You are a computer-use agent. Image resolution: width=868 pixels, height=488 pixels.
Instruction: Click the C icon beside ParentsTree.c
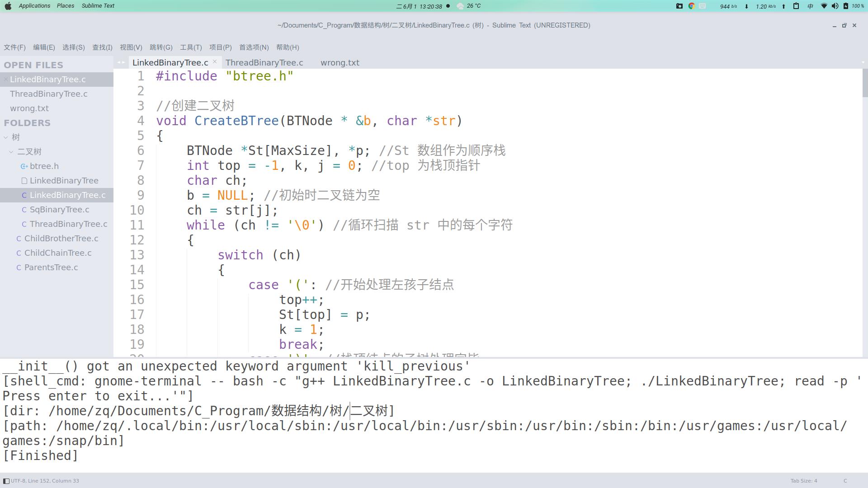point(19,267)
